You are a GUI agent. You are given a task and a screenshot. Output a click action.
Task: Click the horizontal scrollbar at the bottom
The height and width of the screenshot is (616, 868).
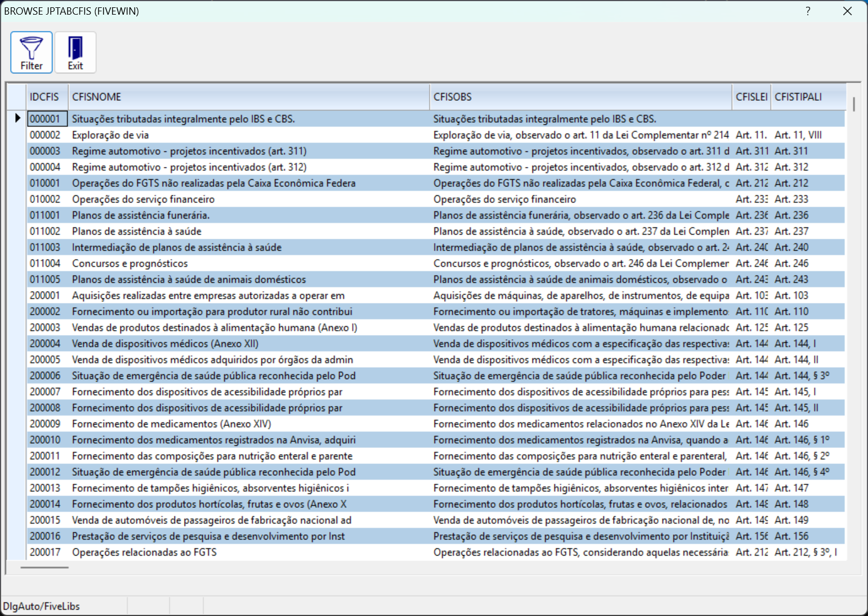[44, 568]
